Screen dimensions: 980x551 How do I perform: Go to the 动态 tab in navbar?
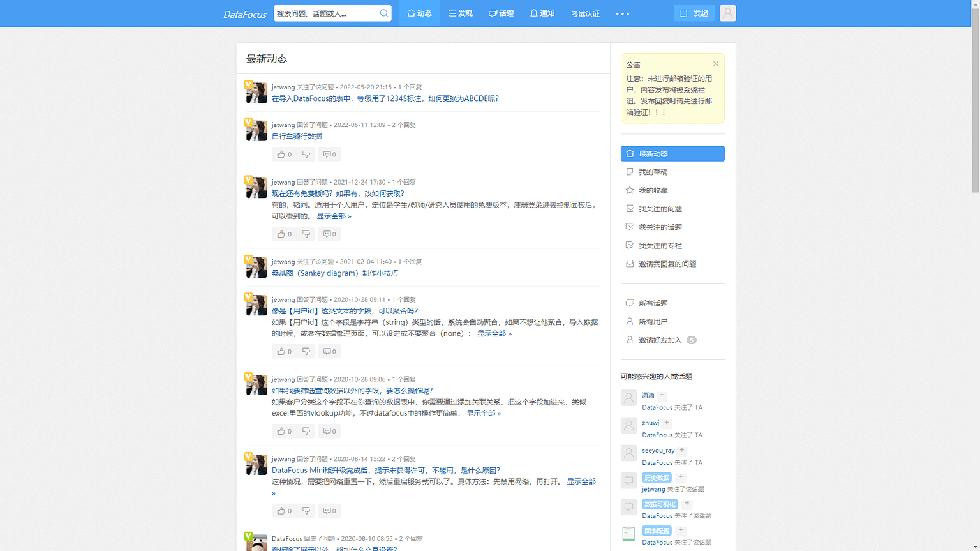click(x=420, y=13)
